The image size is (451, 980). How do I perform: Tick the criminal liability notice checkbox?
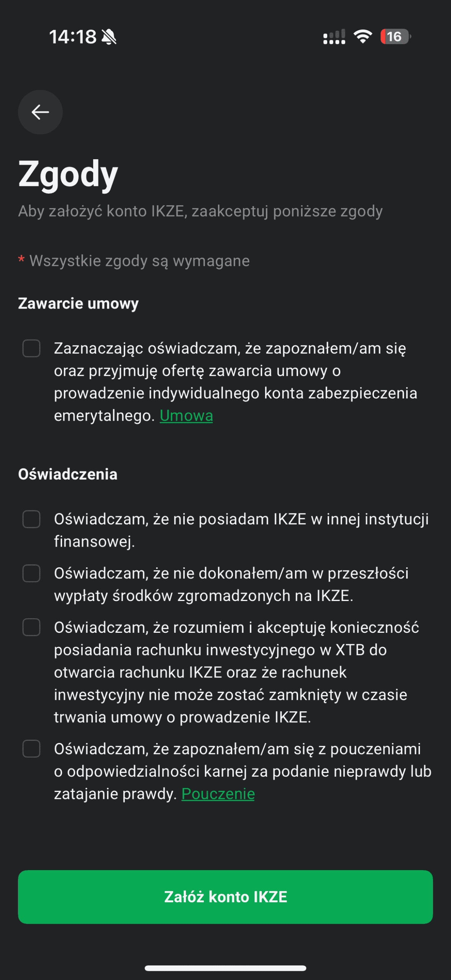point(31,749)
